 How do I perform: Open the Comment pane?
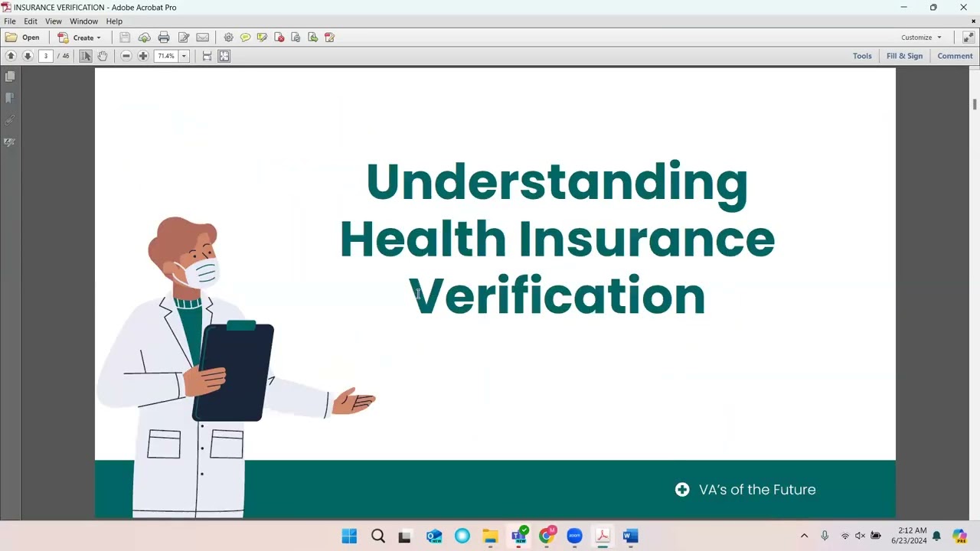[955, 56]
